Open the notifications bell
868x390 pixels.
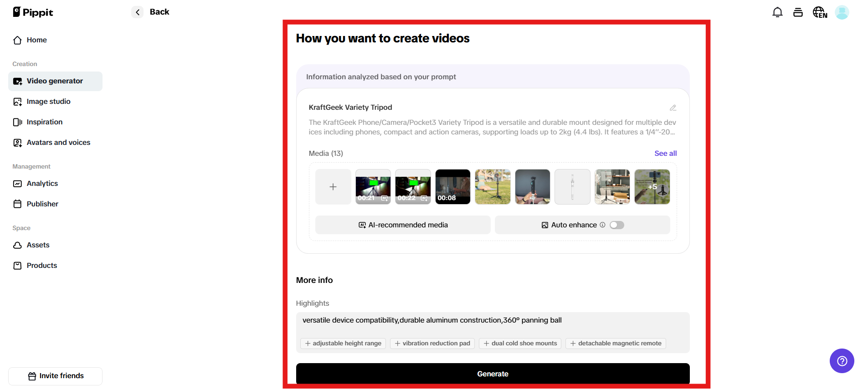pos(777,12)
